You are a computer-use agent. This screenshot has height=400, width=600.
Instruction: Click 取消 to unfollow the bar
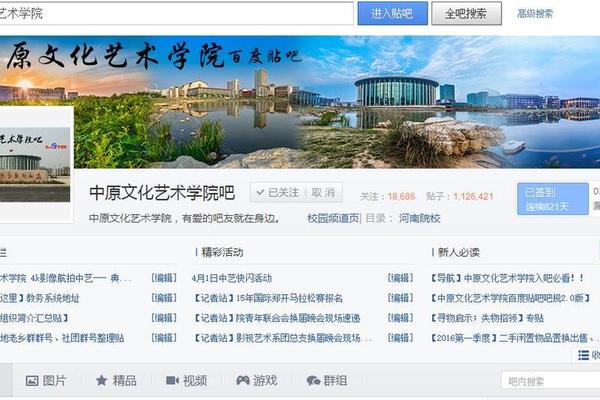click(x=323, y=193)
